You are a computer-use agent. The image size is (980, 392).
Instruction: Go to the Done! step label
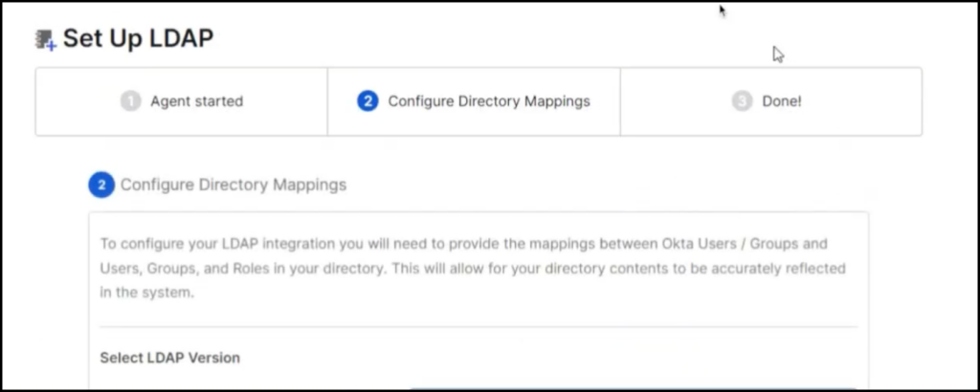(x=781, y=101)
